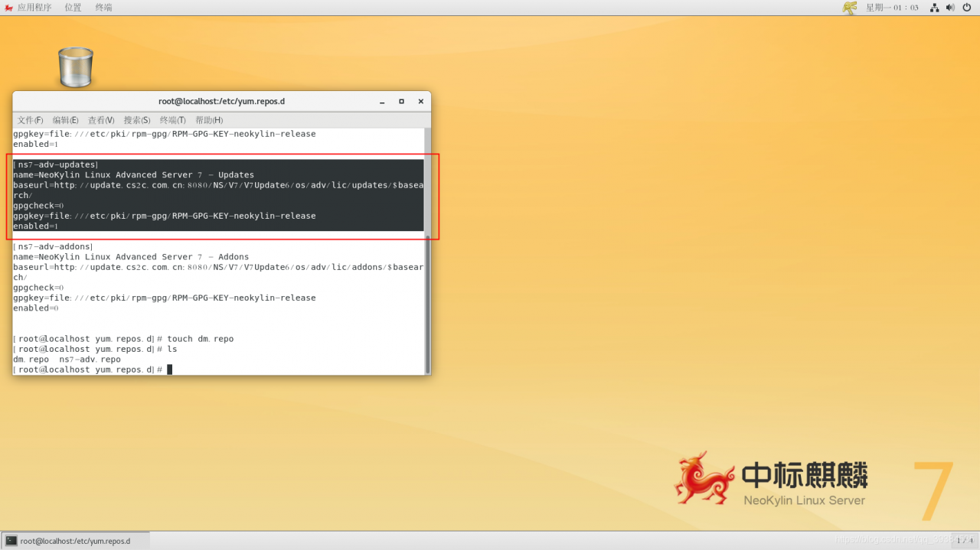The width and height of the screenshot is (980, 550).
Task: Click the text [ns7-adv-updates]
Action: point(55,164)
